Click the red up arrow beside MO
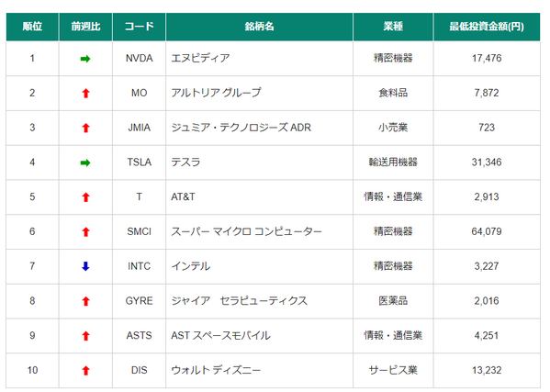Screen dimensions: 550x392 [x=85, y=94]
